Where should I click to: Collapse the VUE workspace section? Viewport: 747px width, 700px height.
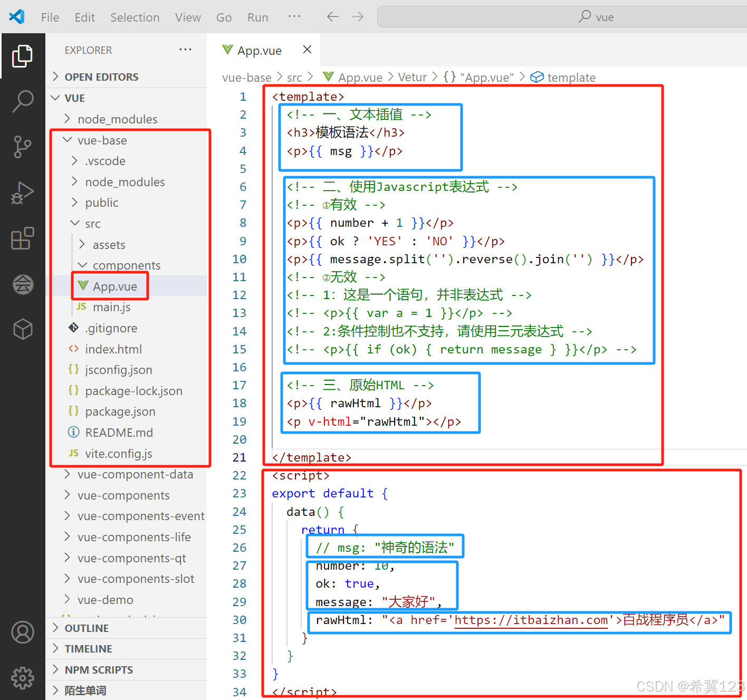[x=127, y=98]
